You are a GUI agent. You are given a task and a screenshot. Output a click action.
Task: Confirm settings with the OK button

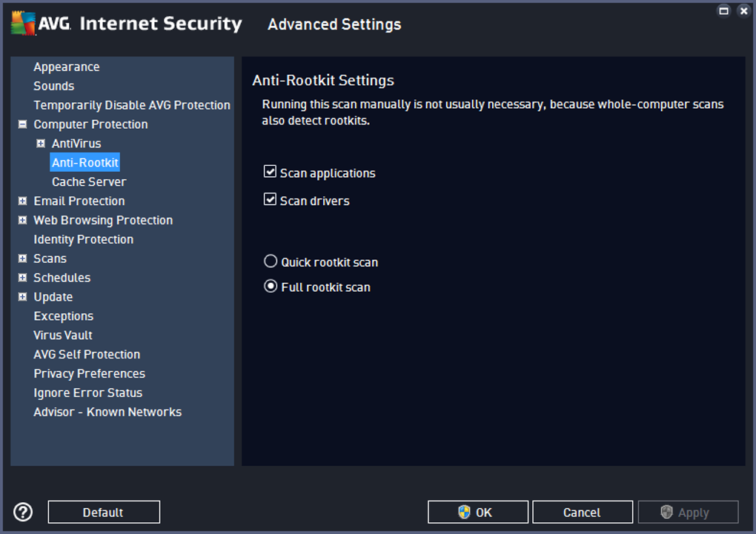click(477, 512)
